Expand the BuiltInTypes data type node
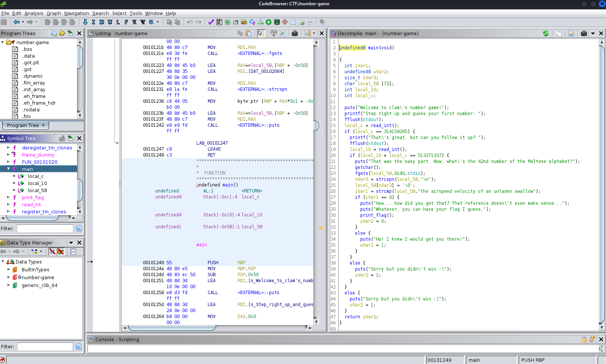 click(x=9, y=269)
